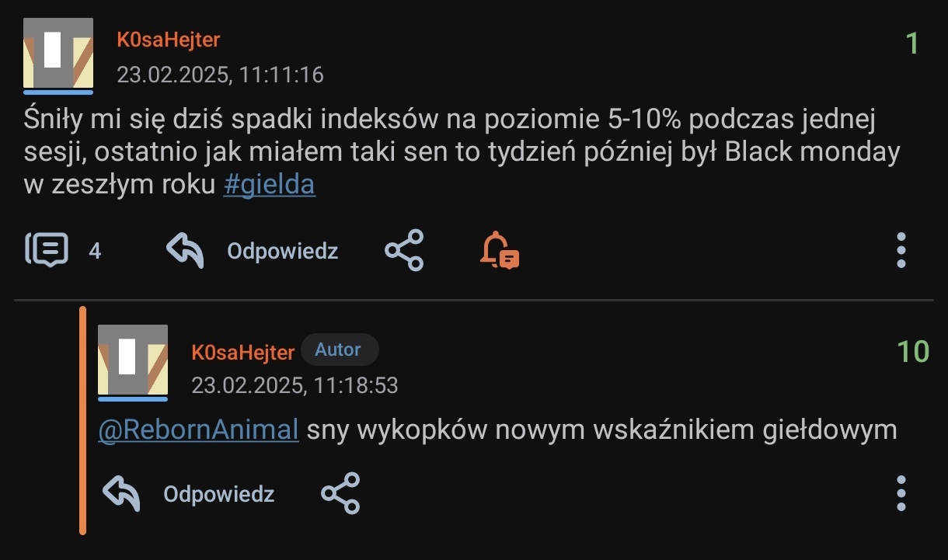Open K0saHejter profile from the main post
The width and height of the screenshot is (948, 560).
[x=169, y=40]
